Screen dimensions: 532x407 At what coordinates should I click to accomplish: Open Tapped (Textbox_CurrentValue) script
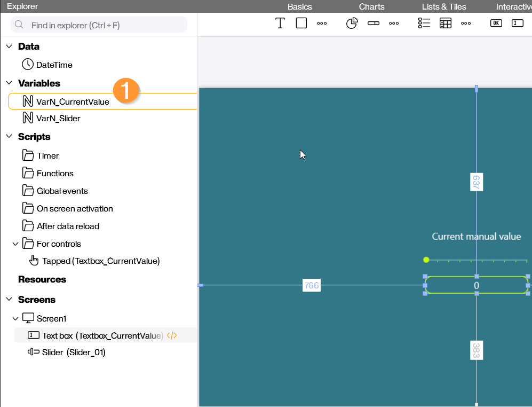click(x=100, y=261)
